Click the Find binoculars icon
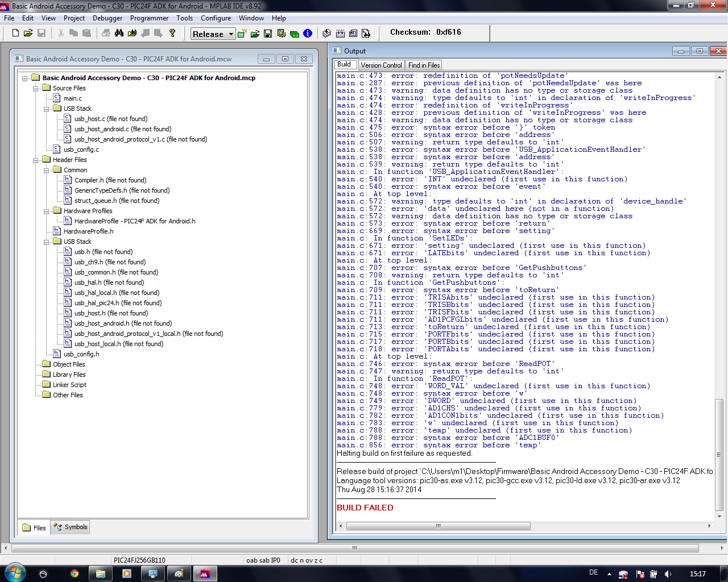 119,34
